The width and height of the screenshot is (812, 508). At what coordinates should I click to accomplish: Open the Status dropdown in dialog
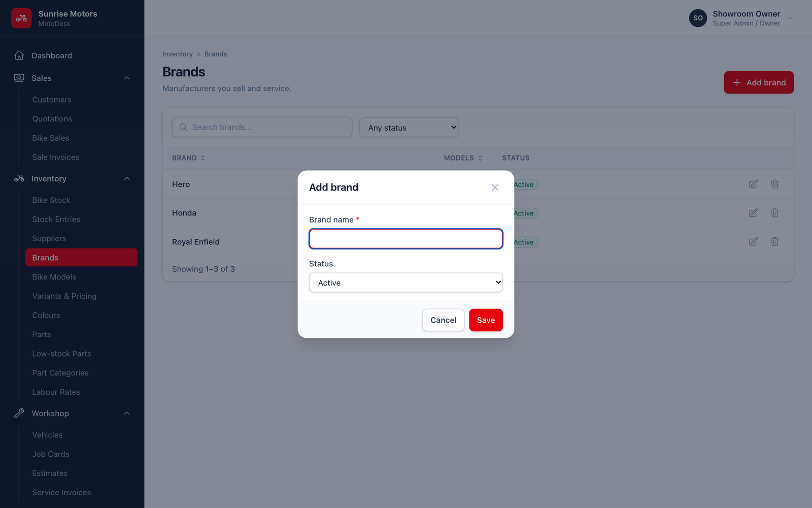click(405, 282)
